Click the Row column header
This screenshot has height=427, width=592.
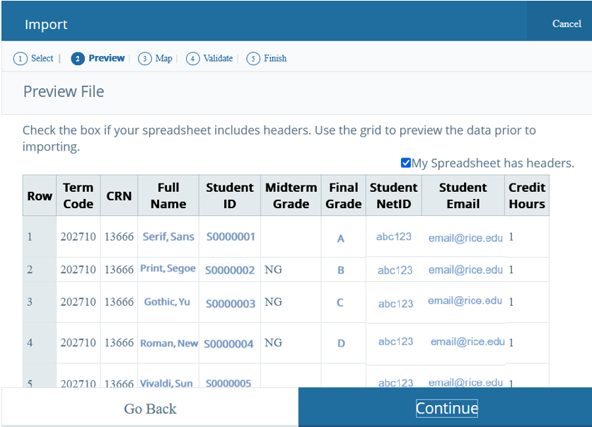click(40, 196)
